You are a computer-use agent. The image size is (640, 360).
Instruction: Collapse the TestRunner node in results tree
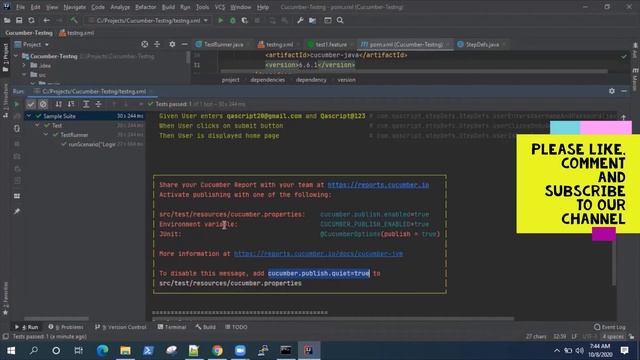46,135
